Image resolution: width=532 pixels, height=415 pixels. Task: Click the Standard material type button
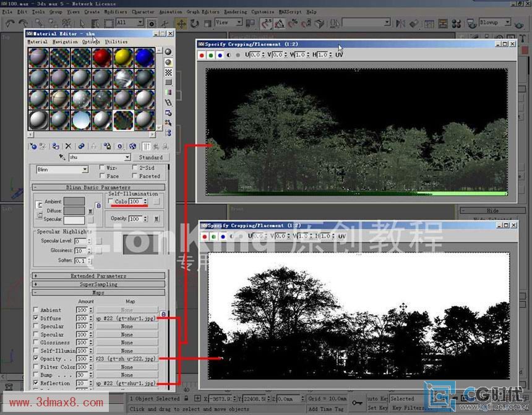(x=151, y=158)
